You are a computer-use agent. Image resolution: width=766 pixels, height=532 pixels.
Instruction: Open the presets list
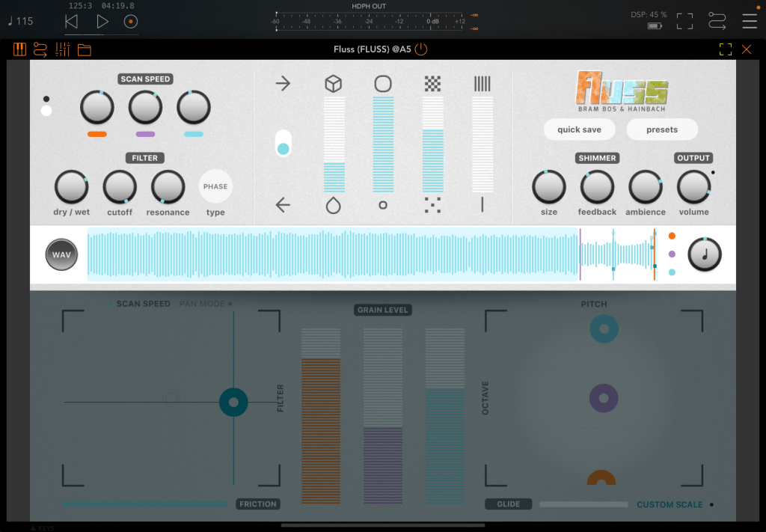point(661,129)
